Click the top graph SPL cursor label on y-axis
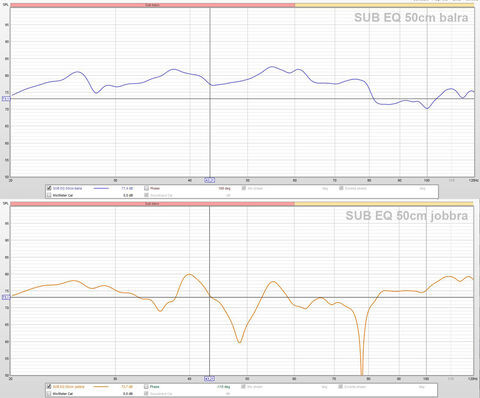480x398 pixels. [x=6, y=99]
